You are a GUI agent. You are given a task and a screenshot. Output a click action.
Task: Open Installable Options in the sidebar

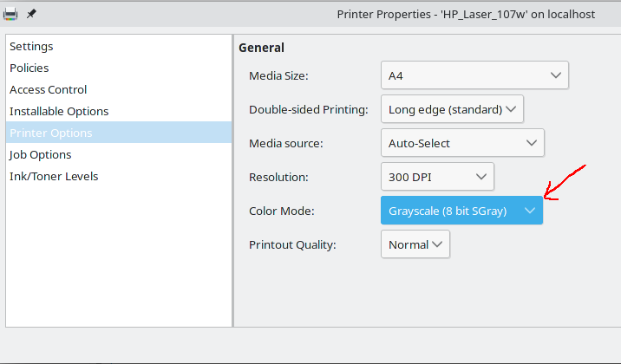[x=59, y=111]
